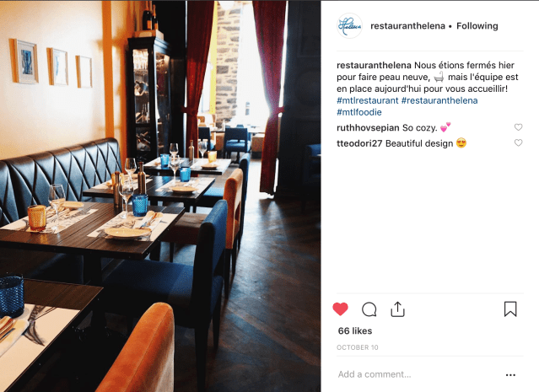Image resolution: width=539 pixels, height=392 pixels.
Task: Open the comment speech bubble icon
Action: (x=369, y=309)
